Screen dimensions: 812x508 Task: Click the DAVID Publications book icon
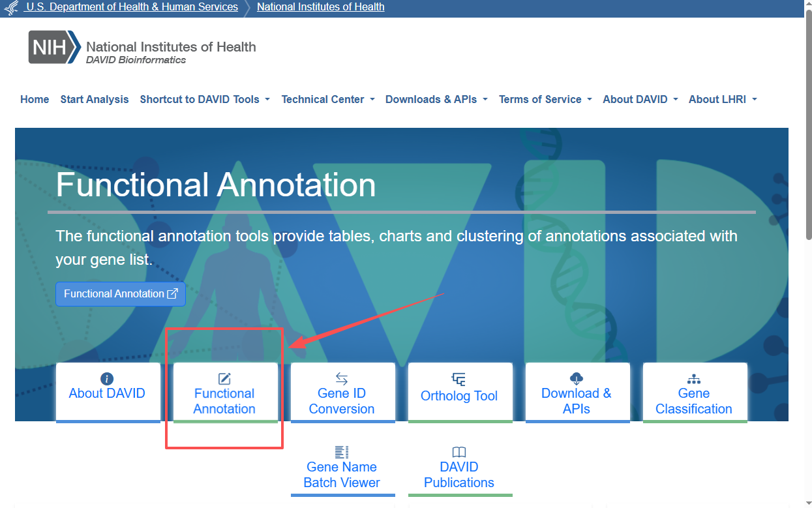tap(459, 452)
